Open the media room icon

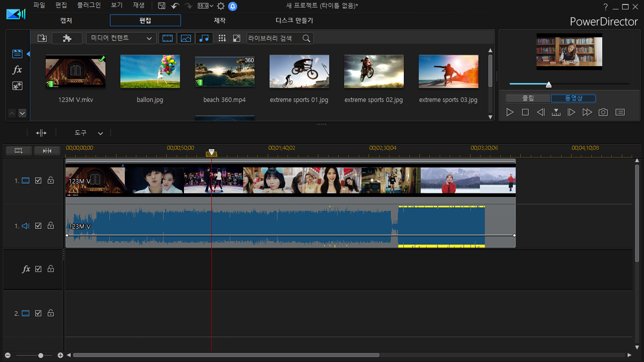click(17, 54)
